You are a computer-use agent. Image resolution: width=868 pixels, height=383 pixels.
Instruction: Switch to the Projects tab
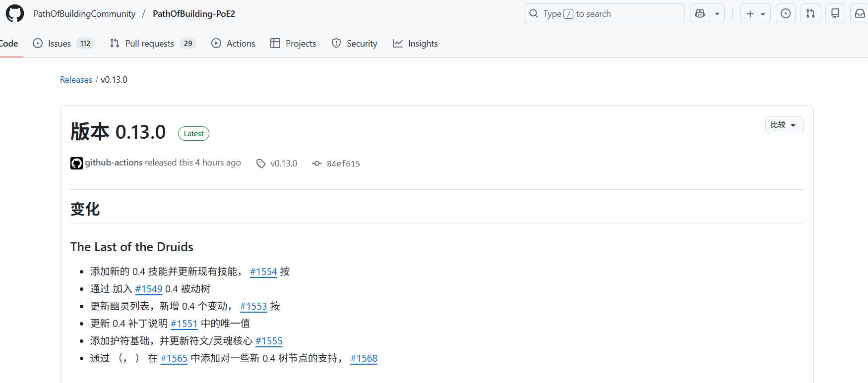pos(293,44)
